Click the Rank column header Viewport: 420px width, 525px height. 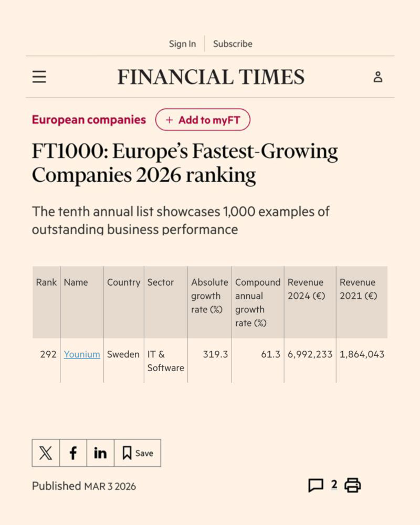click(46, 282)
